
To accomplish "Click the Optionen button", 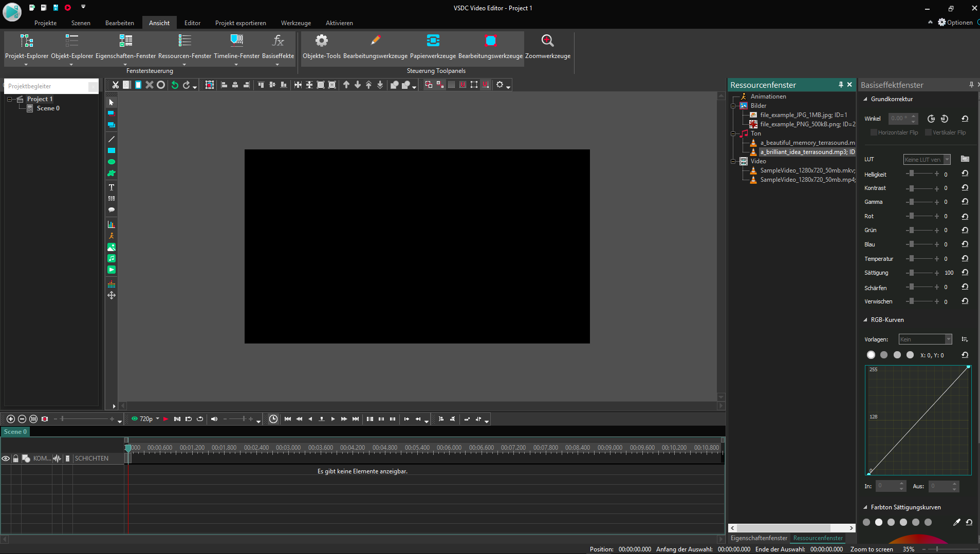I will [x=955, y=23].
